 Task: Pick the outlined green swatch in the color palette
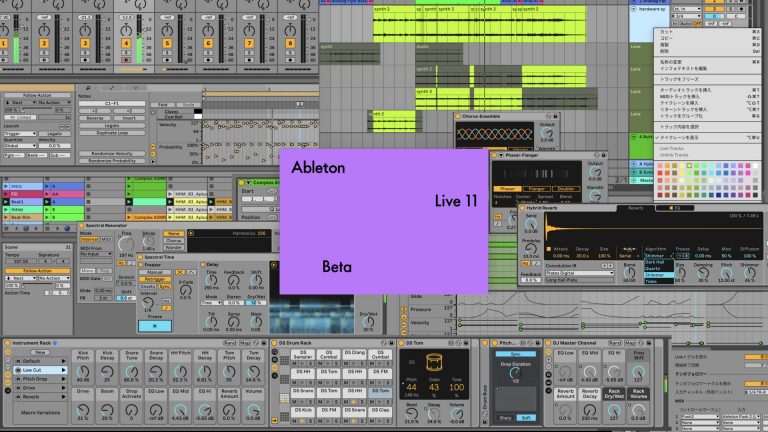689,166
